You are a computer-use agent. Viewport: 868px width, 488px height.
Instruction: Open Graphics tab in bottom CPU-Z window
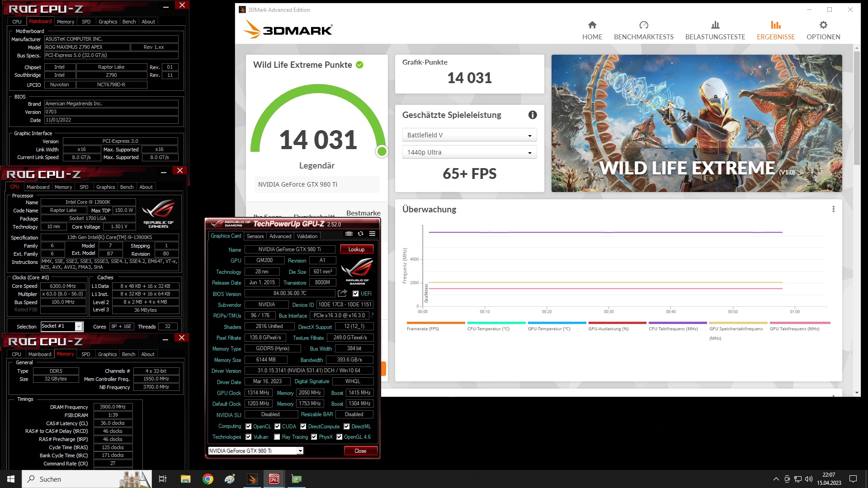107,354
